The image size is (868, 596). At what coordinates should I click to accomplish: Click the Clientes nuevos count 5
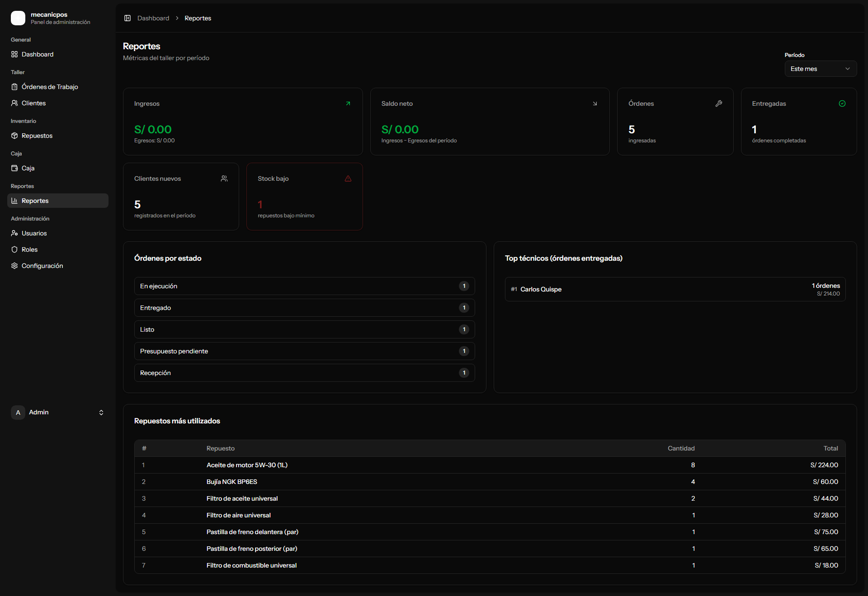click(137, 205)
